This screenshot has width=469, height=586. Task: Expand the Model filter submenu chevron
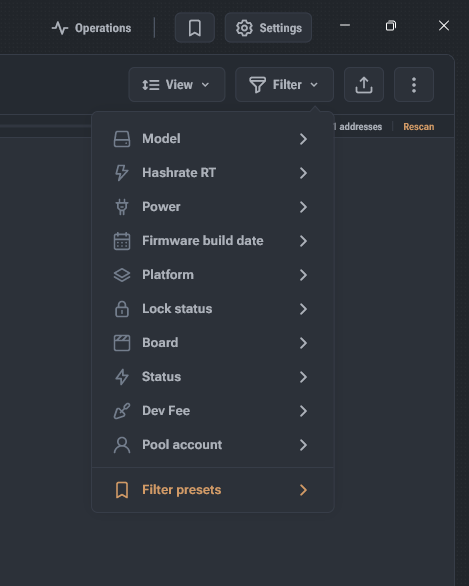(x=303, y=139)
